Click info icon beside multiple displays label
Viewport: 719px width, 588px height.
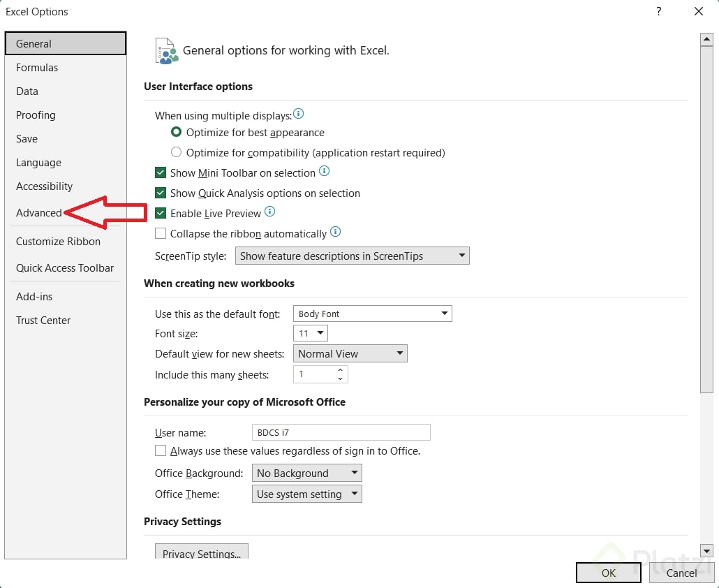coord(298,114)
